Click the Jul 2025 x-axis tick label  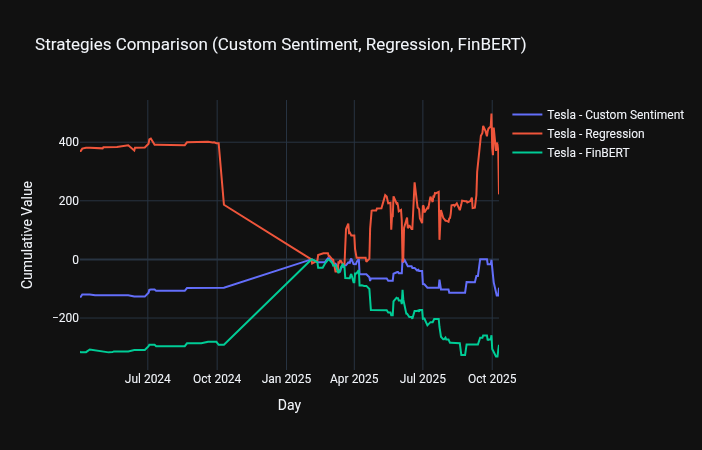click(x=423, y=379)
